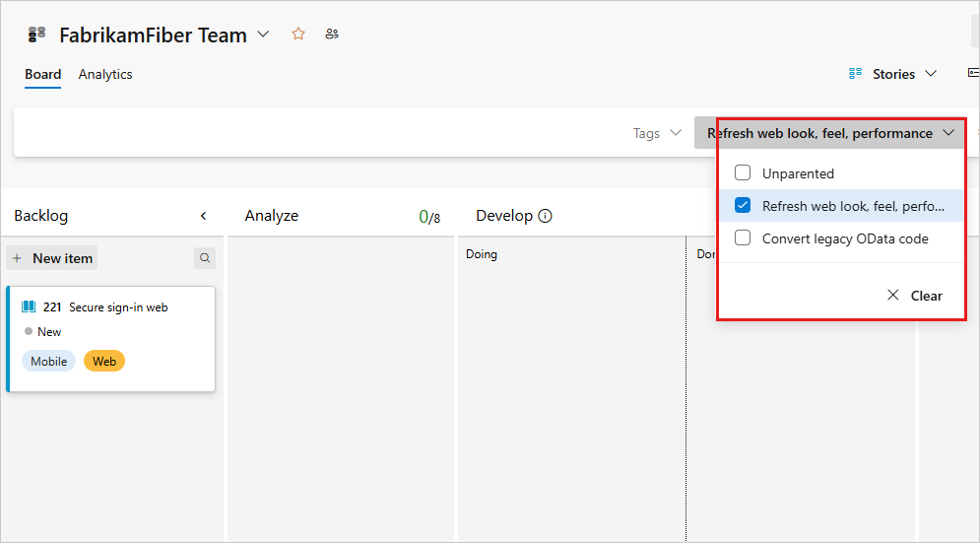This screenshot has width=980, height=543.
Task: Click the New state on card 221
Action: click(43, 331)
